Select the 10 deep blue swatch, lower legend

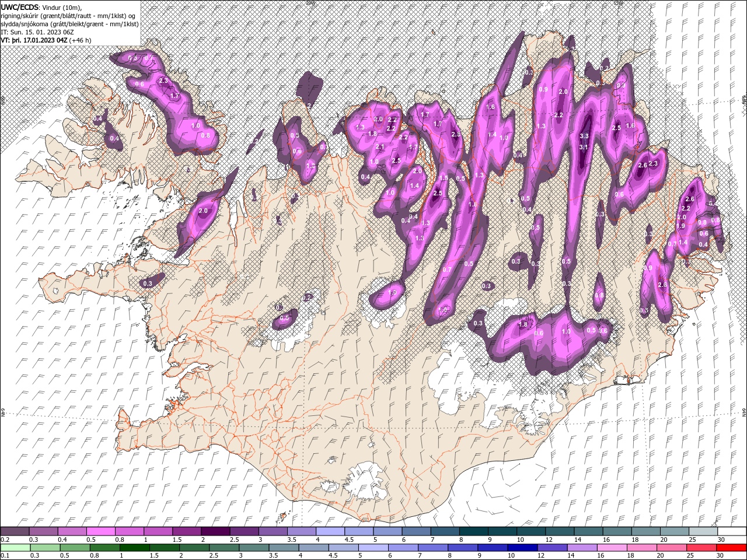point(524,548)
